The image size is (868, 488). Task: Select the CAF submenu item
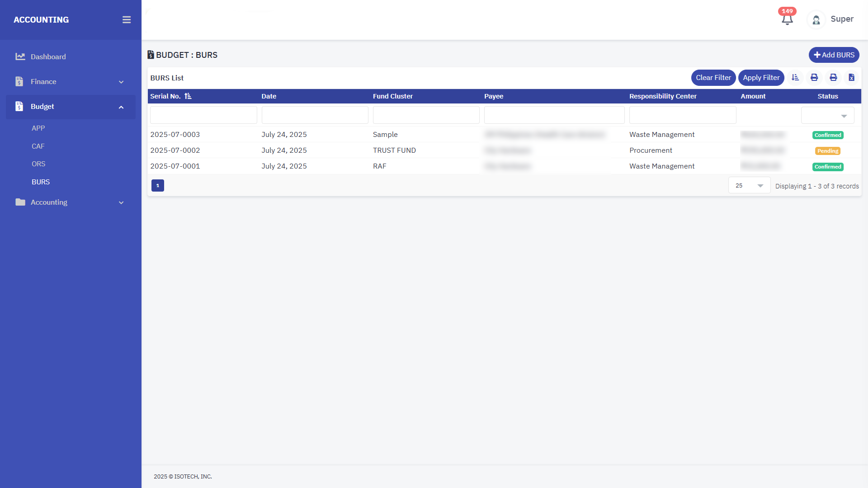coord(38,146)
